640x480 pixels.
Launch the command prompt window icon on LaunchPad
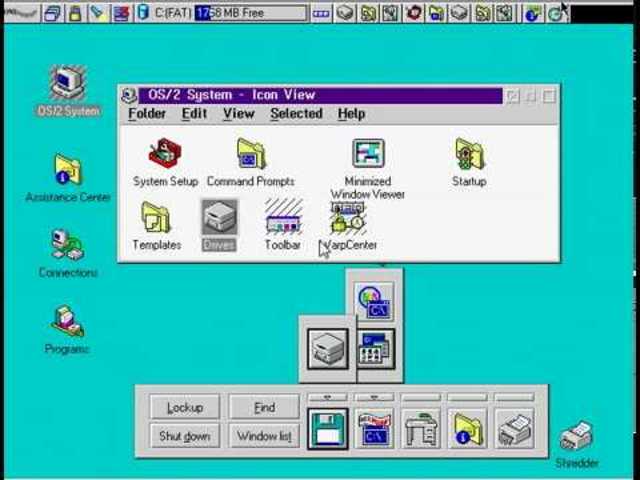point(374,429)
